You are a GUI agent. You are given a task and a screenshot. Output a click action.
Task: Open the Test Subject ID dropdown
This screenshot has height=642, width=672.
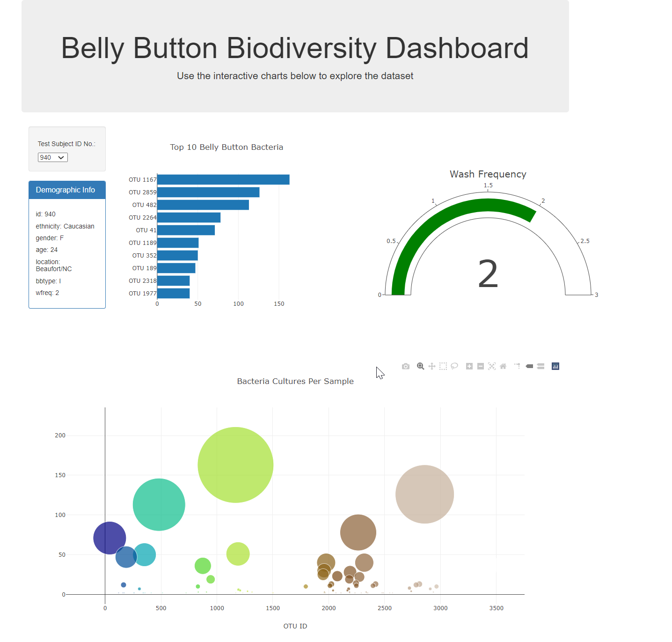tap(52, 157)
